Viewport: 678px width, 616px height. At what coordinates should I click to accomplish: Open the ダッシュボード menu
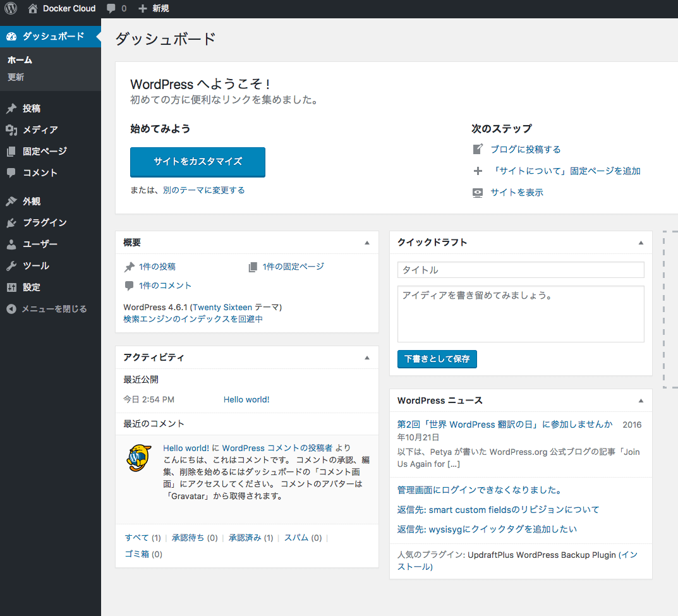click(x=50, y=36)
